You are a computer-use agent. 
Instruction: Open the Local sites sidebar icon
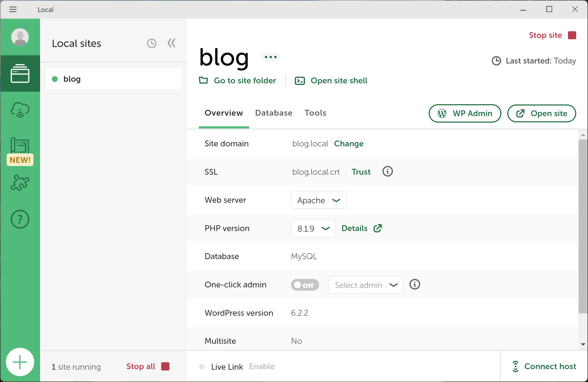click(20, 73)
